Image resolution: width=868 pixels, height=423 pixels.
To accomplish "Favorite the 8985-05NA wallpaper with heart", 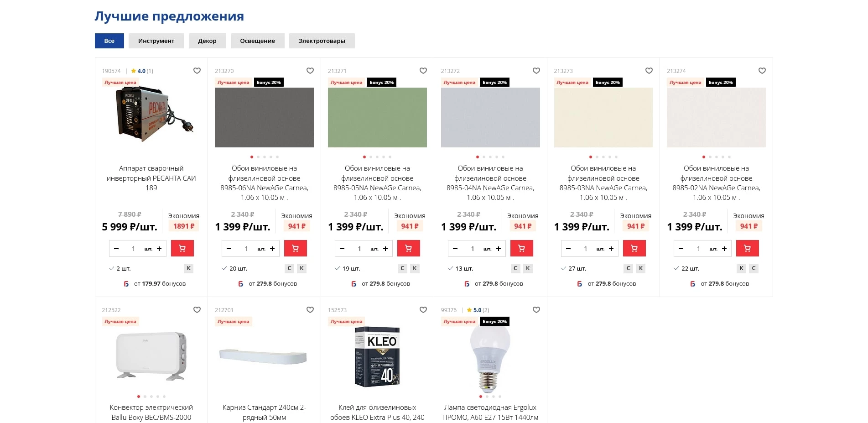I will click(423, 71).
